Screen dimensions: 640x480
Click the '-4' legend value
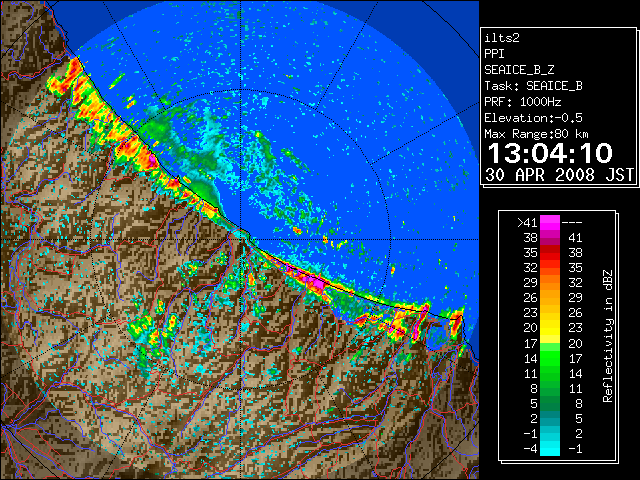530,449
